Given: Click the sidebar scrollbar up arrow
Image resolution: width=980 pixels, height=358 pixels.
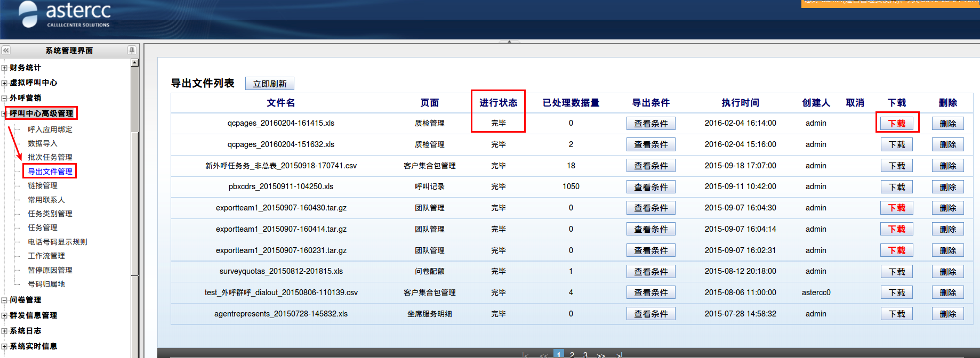Looking at the screenshot, I should (x=134, y=63).
